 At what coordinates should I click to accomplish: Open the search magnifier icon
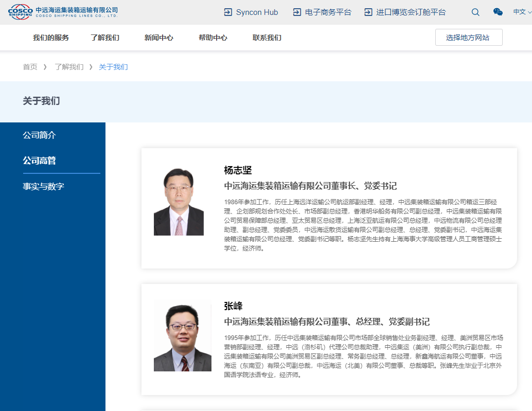coord(475,12)
